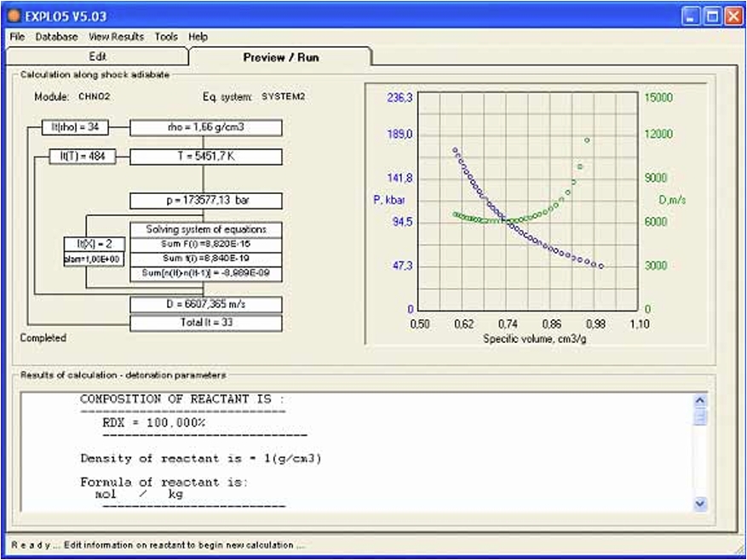This screenshot has width=747, height=560.
Task: Open the Tools menu
Action: pos(166,37)
